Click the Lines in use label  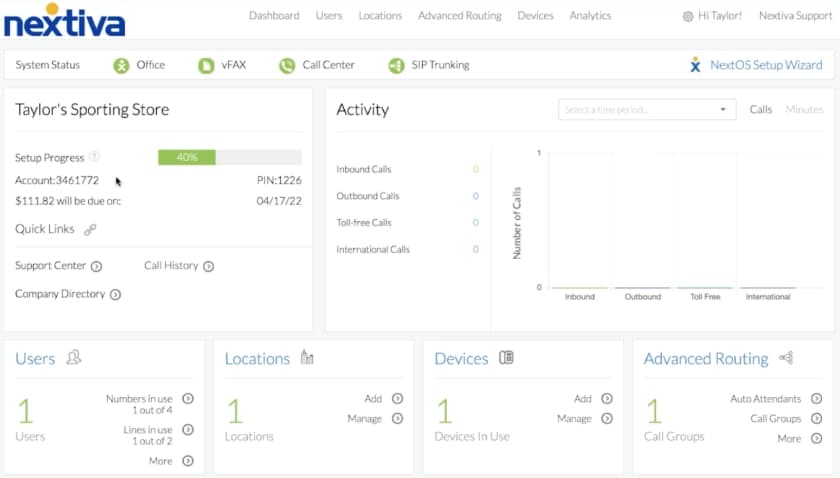[148, 430]
